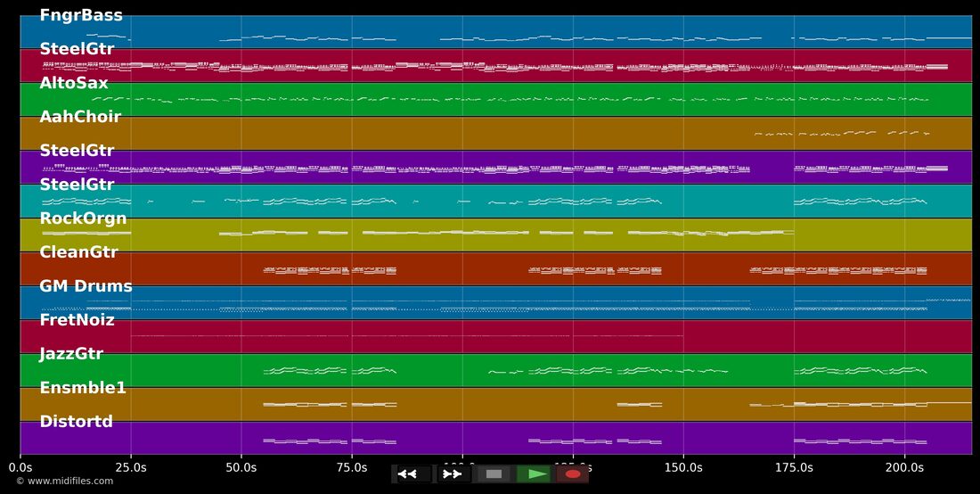The image size is (980, 494).
Task: Select the JazzGtr track label
Action: coord(71,355)
